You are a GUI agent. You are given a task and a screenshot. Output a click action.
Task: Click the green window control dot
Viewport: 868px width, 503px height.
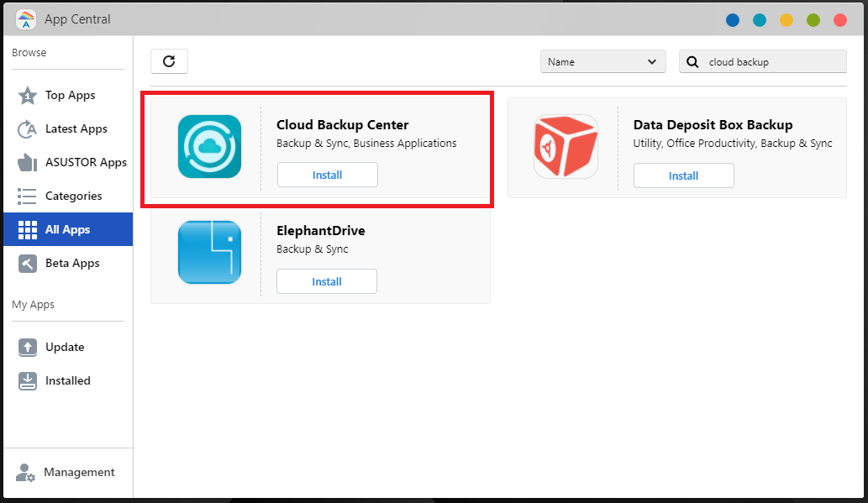click(x=813, y=20)
